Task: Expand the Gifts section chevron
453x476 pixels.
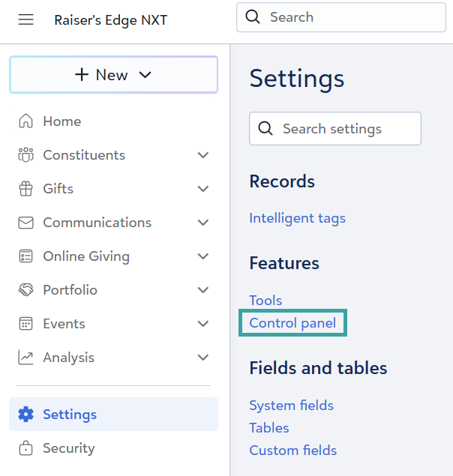Action: (202, 189)
